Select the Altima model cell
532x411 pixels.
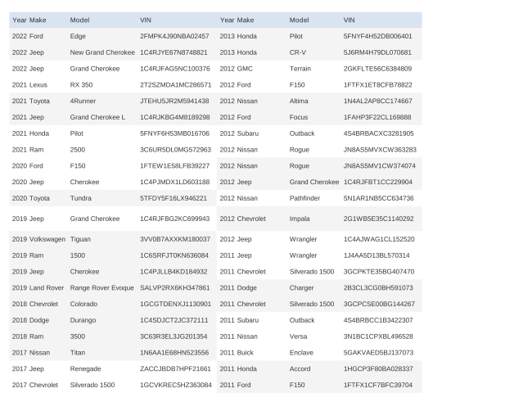[300, 101]
